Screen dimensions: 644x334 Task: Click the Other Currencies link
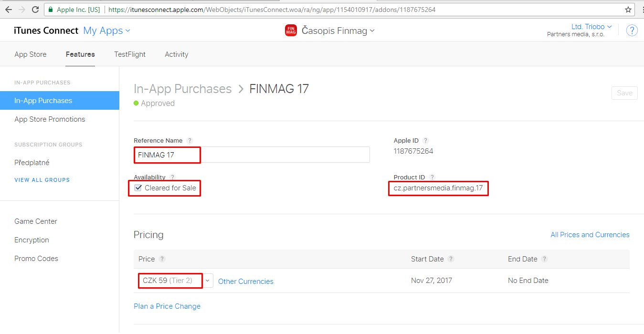pos(246,282)
